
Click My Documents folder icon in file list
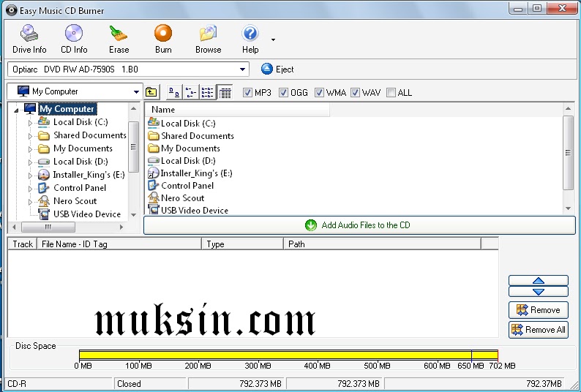tap(154, 148)
